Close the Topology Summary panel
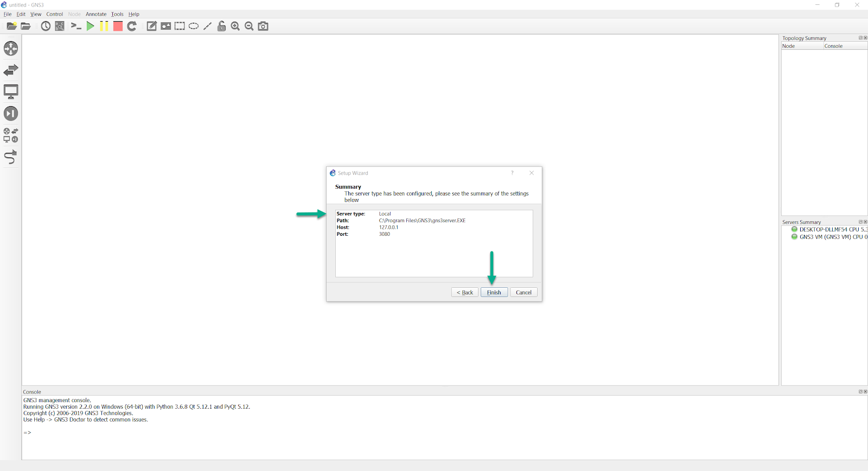This screenshot has height=471, width=868. point(865,38)
